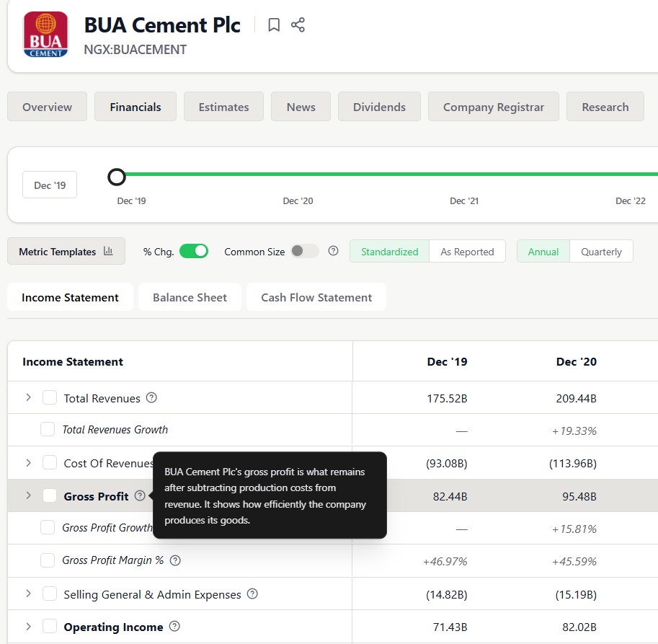Check Selling General & Admin Expenses checkbox

pos(50,594)
